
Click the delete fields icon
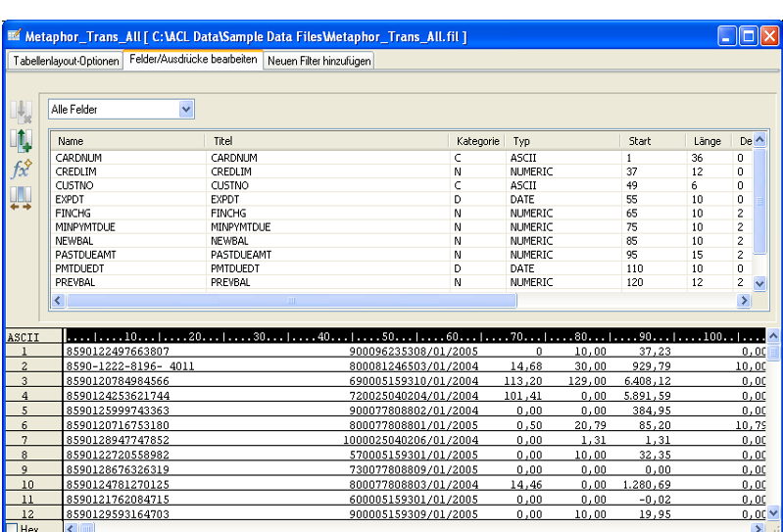[x=22, y=111]
